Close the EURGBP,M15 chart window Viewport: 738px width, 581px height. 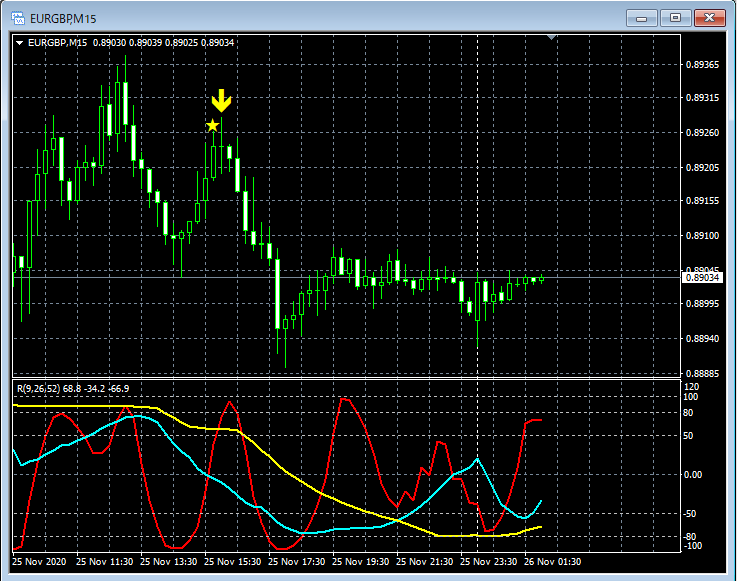click(x=710, y=18)
